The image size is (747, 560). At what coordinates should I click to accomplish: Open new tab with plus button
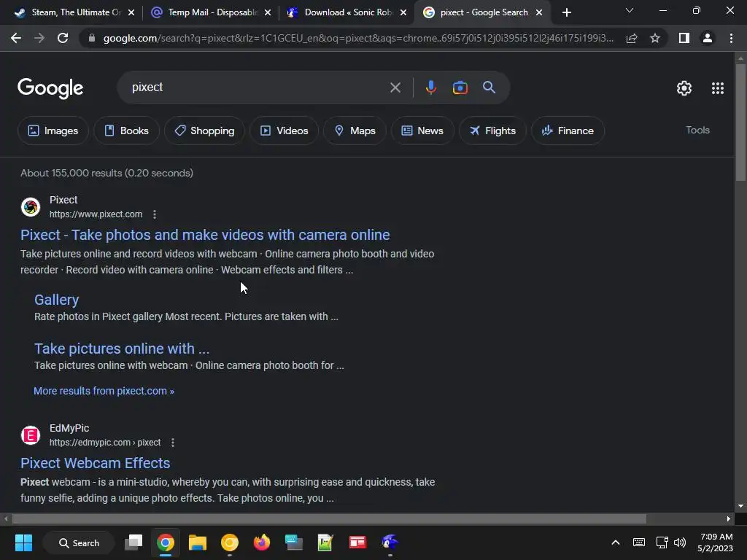566,12
